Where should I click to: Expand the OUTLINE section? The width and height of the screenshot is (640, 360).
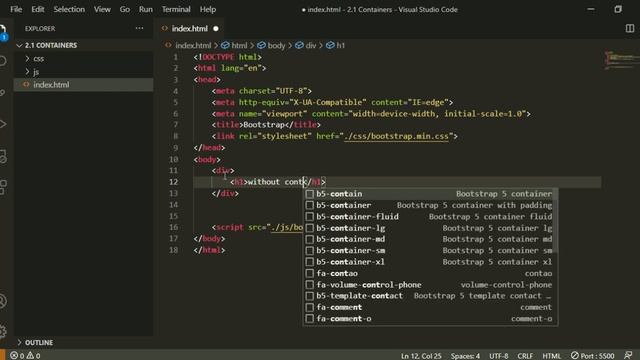coord(84,342)
